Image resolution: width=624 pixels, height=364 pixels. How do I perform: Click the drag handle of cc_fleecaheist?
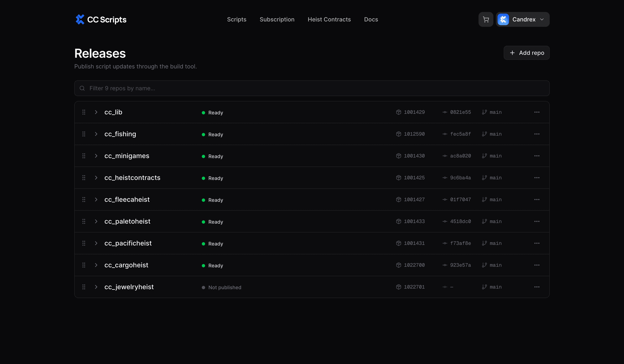click(x=84, y=199)
